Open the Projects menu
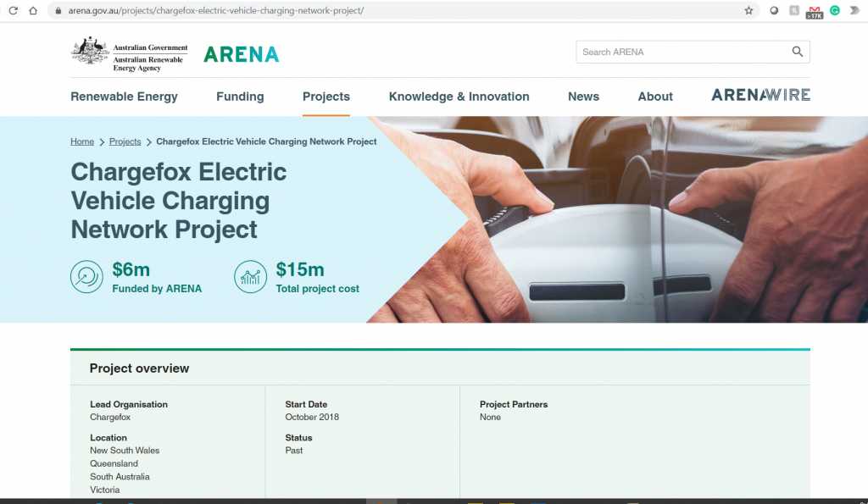This screenshot has width=868, height=504. click(x=326, y=97)
